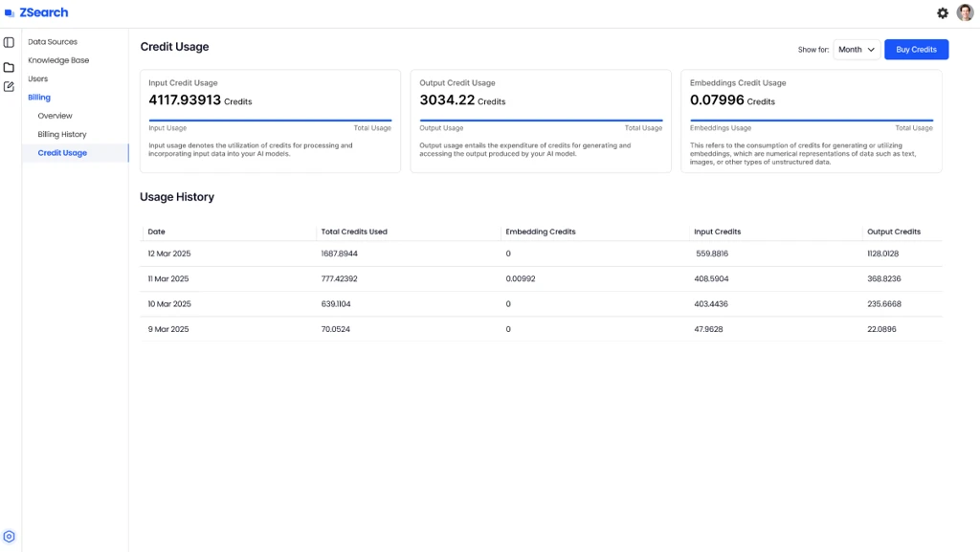The width and height of the screenshot is (980, 552).
Task: Open the gear settings icon in header
Action: (x=943, y=13)
